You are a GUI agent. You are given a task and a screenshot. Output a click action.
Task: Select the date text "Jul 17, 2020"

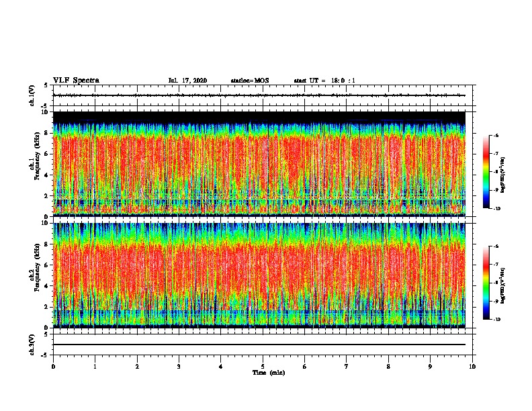click(x=187, y=81)
